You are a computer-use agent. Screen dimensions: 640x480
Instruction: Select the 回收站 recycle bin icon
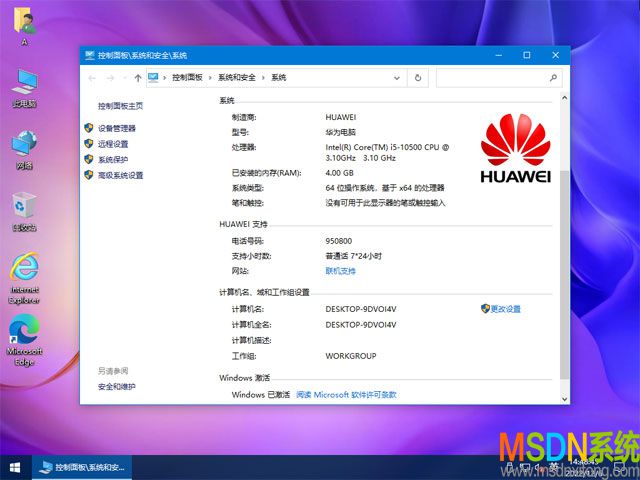pyautogui.click(x=24, y=211)
